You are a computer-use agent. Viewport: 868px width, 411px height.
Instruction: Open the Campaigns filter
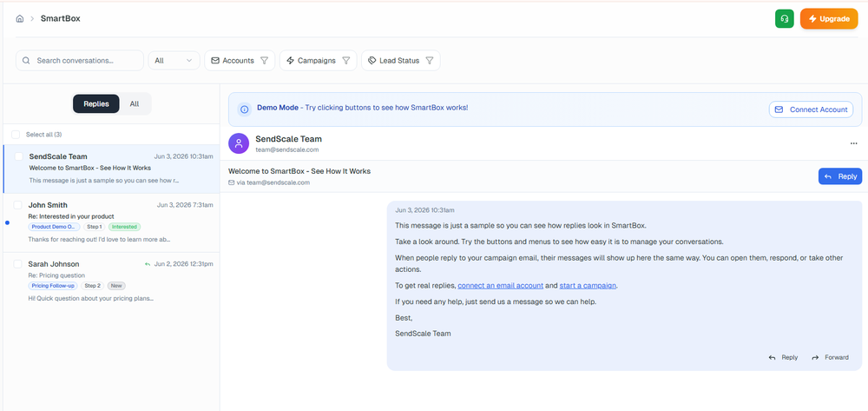(319, 60)
